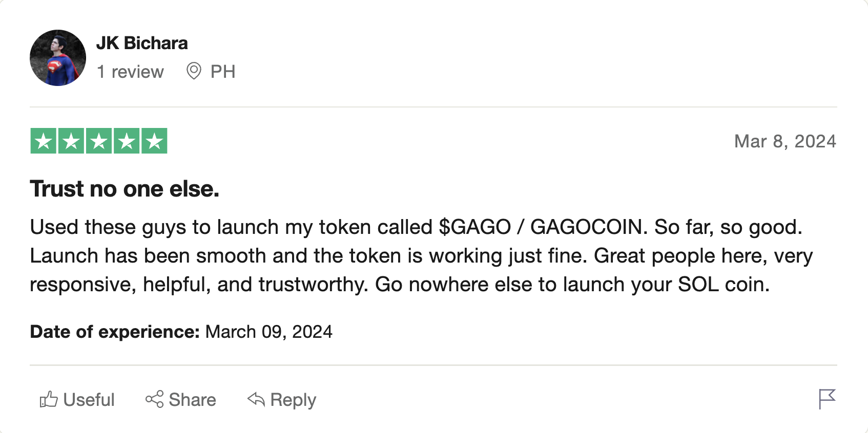Click the Mar 8, 2024 review date
This screenshot has height=433, width=868.
click(x=784, y=141)
